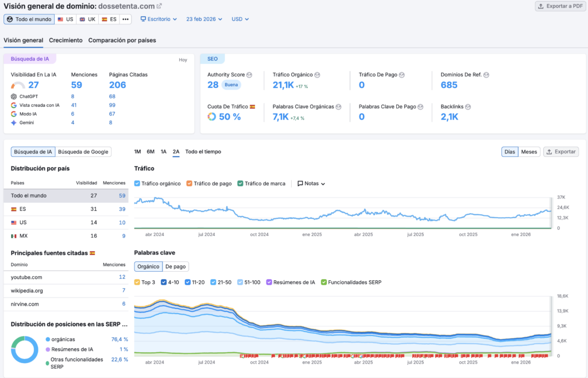Viewport: 588px width, 378px height.
Task: Click the 685 referring domains link
Action: (449, 85)
